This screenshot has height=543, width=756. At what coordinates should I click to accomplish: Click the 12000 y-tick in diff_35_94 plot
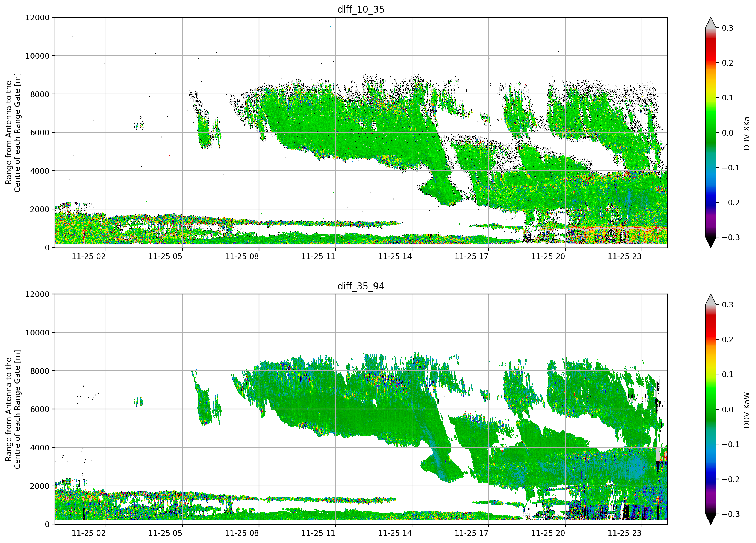point(37,295)
